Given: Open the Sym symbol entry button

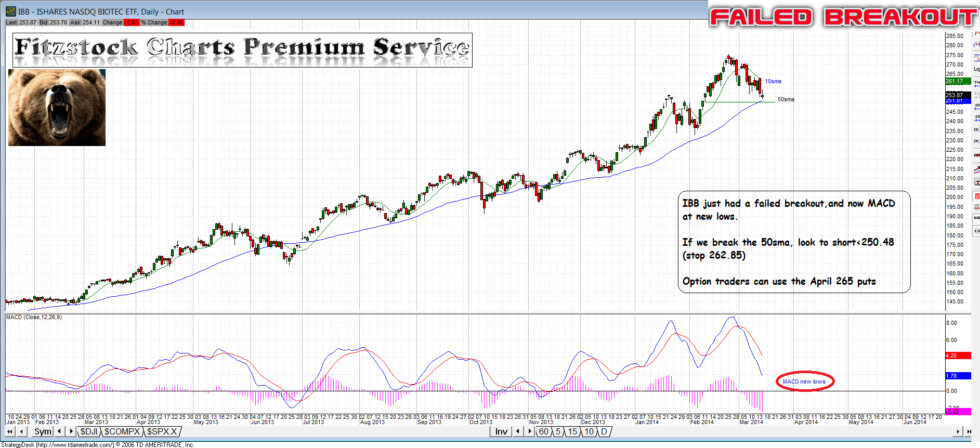Looking at the screenshot, I should [43, 431].
